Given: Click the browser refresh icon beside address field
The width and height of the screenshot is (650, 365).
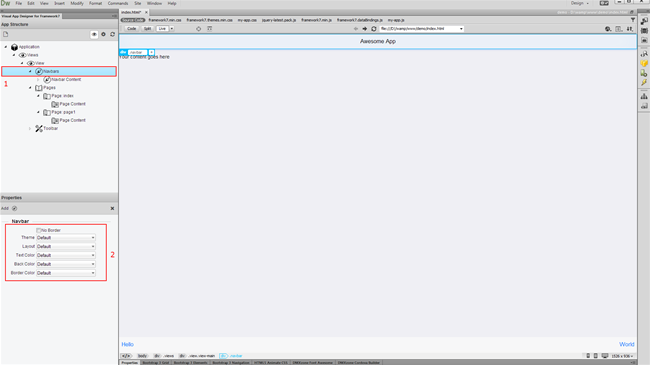Looking at the screenshot, I should 374,29.
